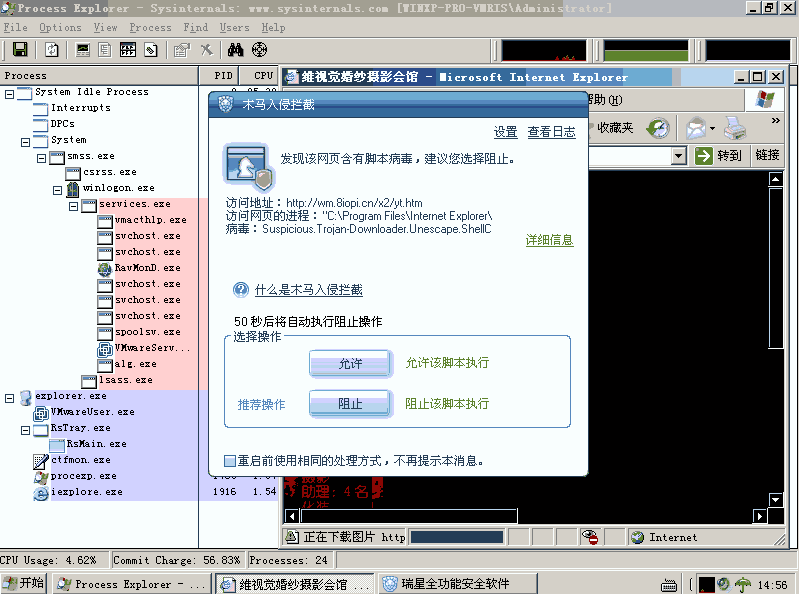This screenshot has height=594, width=799.
Task: Click the blocked popup status bar icon
Action: pos(590,537)
